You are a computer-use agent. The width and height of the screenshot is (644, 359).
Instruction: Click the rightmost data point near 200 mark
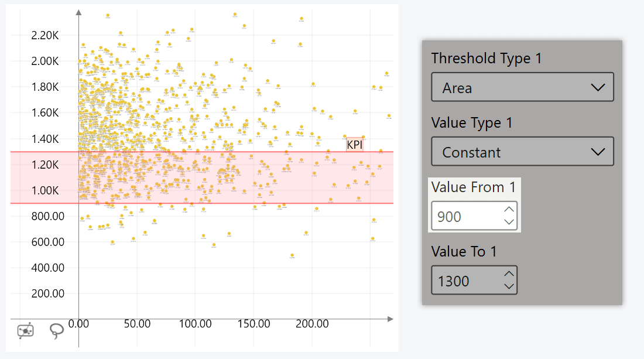point(388,116)
